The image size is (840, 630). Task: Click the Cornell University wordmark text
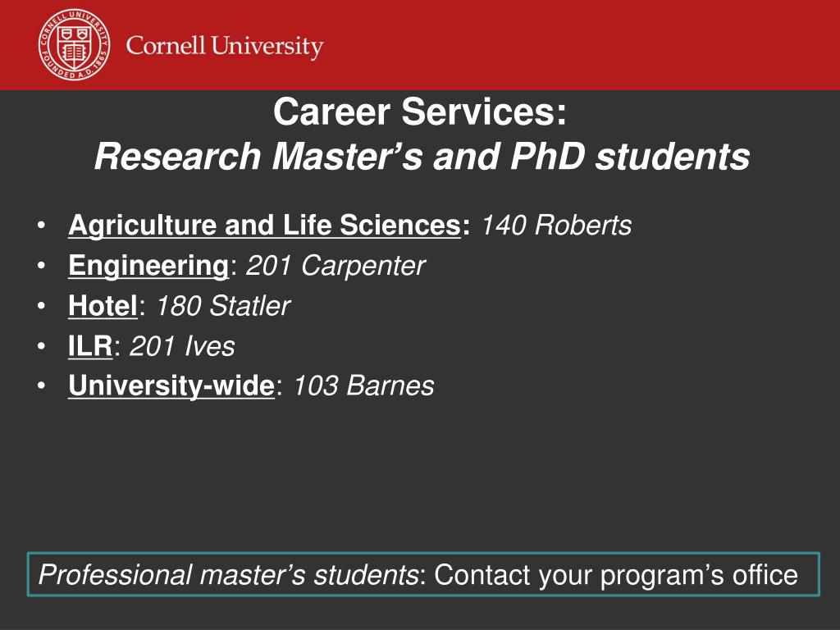225,46
